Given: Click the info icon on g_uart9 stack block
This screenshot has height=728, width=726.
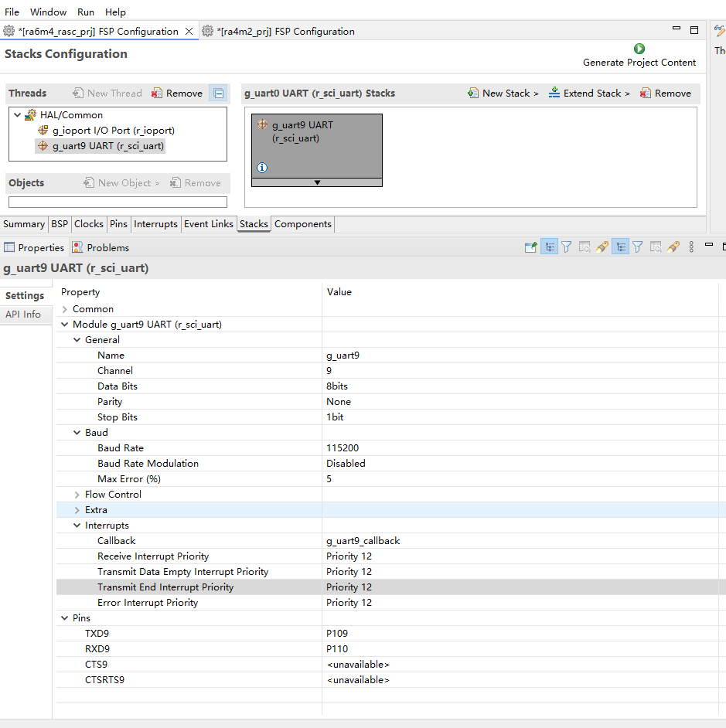Looking at the screenshot, I should pyautogui.click(x=262, y=168).
